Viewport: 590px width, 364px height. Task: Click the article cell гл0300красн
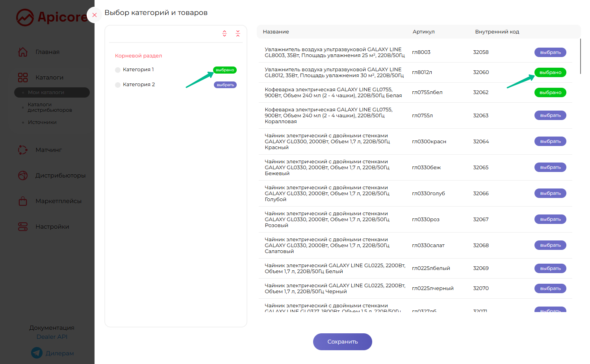(429, 142)
